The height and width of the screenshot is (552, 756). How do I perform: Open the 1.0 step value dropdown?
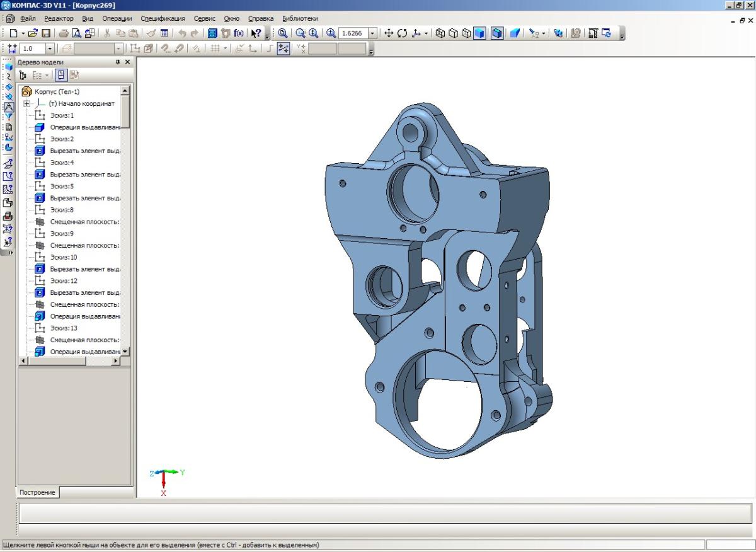[x=50, y=49]
